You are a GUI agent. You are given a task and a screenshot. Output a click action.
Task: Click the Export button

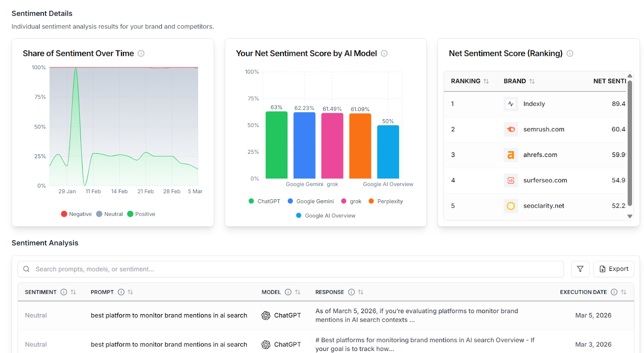pyautogui.click(x=613, y=269)
